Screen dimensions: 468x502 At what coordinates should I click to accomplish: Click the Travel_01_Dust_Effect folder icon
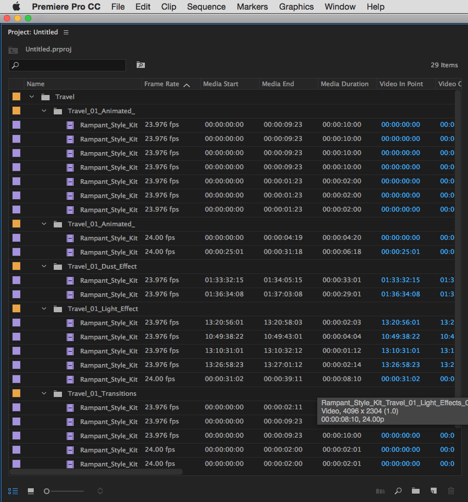pyautogui.click(x=58, y=267)
